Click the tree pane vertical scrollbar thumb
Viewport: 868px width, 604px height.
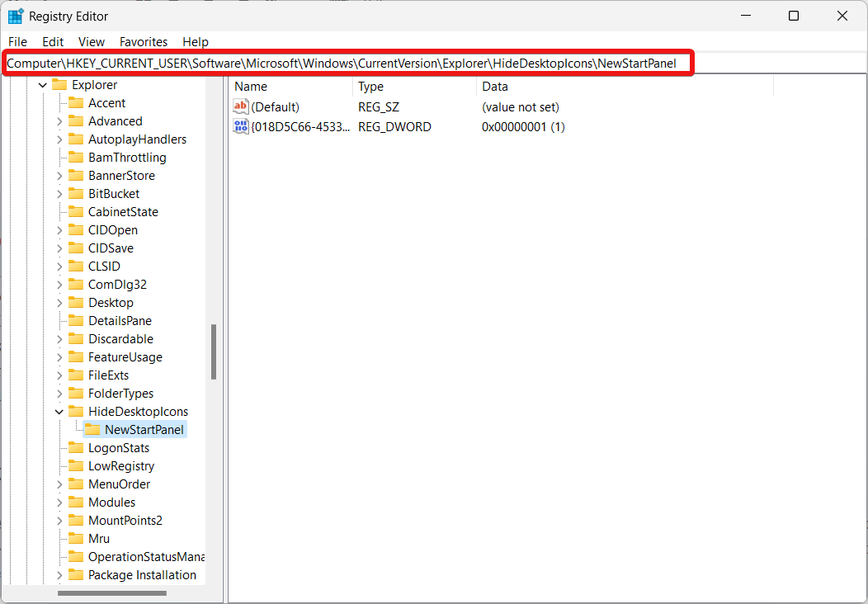click(x=214, y=352)
